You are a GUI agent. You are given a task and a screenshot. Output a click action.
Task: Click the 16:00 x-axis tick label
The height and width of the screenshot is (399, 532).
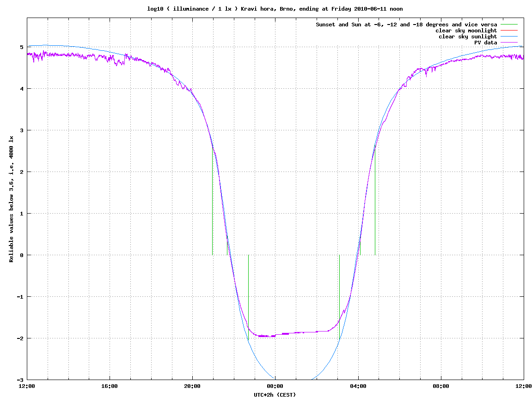pos(110,386)
